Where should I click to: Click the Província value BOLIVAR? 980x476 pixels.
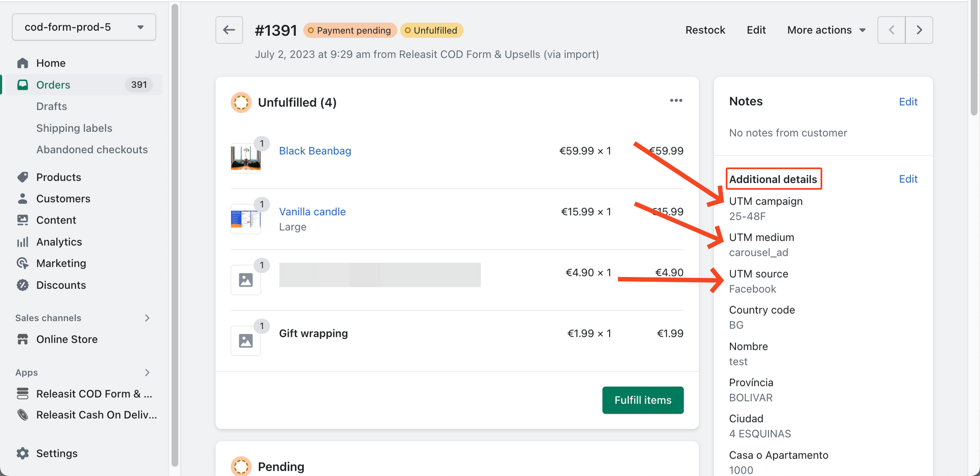click(x=751, y=398)
